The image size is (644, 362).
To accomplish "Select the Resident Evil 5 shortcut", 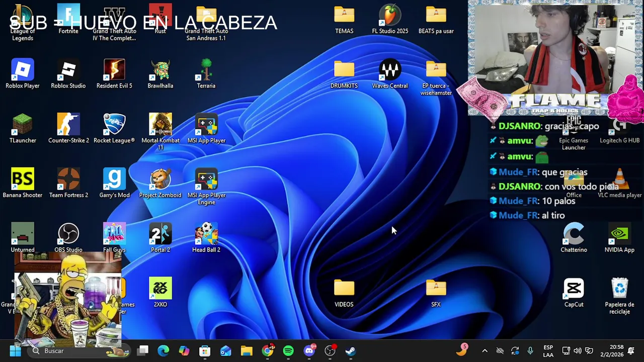I will pos(114,74).
